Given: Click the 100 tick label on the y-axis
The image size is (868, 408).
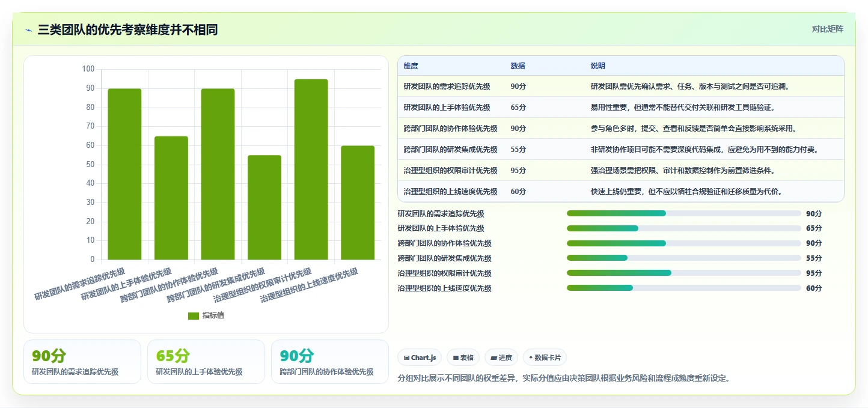Looking at the screenshot, I should (x=88, y=69).
